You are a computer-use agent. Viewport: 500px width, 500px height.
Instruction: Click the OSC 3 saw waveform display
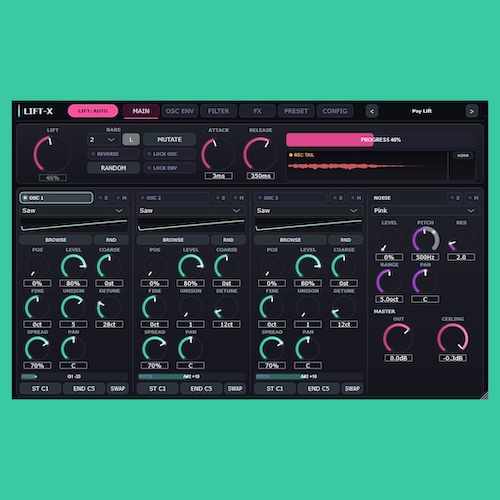pyautogui.click(x=308, y=225)
